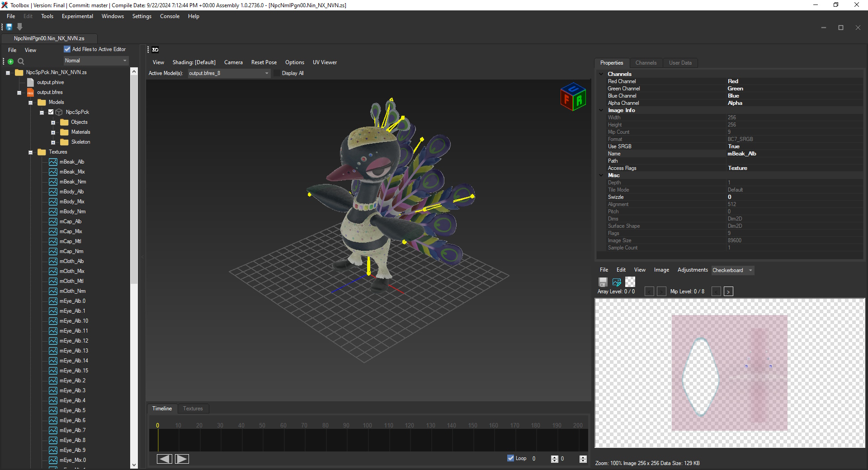Click the output.phive file icon
Image resolution: width=868 pixels, height=470 pixels.
[x=30, y=82]
